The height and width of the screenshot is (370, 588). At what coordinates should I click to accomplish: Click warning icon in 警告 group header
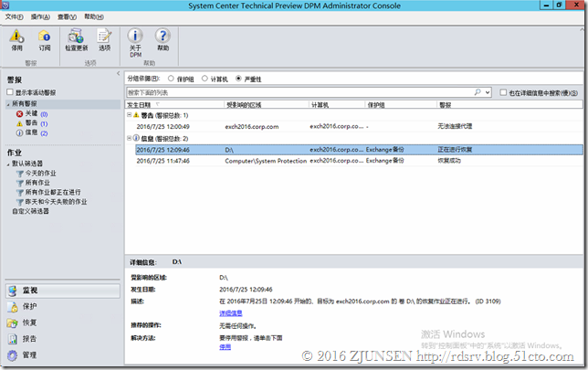(137, 115)
